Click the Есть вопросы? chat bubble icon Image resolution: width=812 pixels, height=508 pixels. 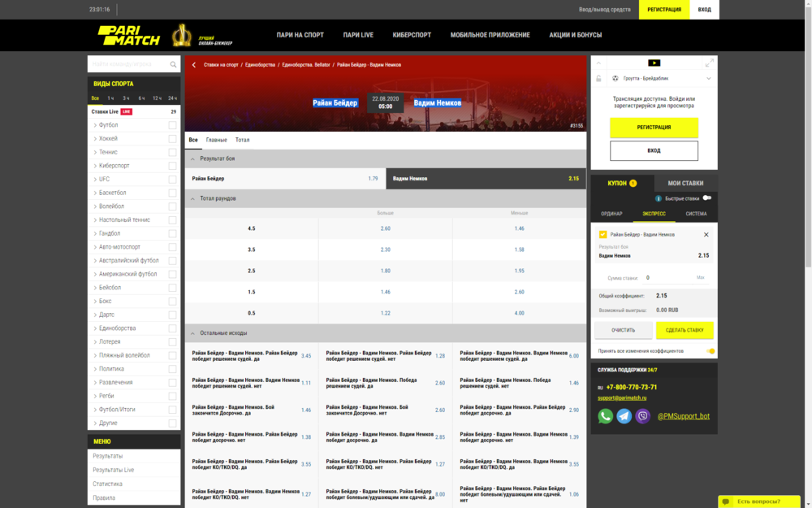tap(725, 501)
